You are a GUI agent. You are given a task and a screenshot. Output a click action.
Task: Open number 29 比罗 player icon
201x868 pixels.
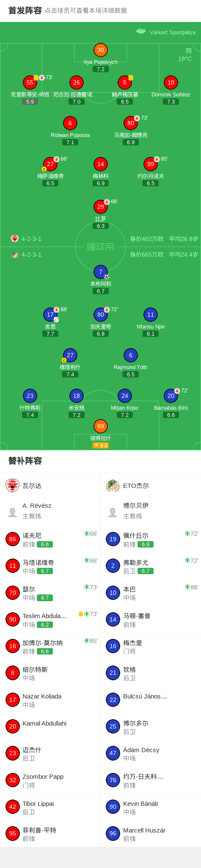click(x=100, y=207)
